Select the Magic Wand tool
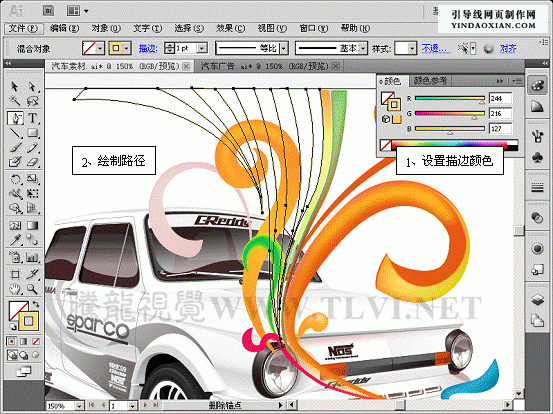The height and width of the screenshot is (414, 553). click(x=15, y=101)
